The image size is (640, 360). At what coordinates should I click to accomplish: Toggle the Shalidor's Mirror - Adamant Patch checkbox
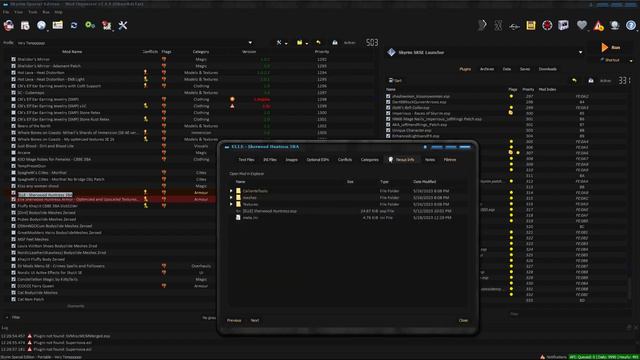pyautogui.click(x=13, y=66)
